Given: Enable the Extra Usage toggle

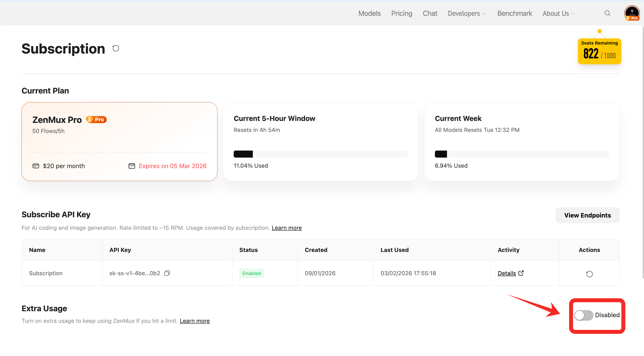Looking at the screenshot, I should tap(584, 315).
